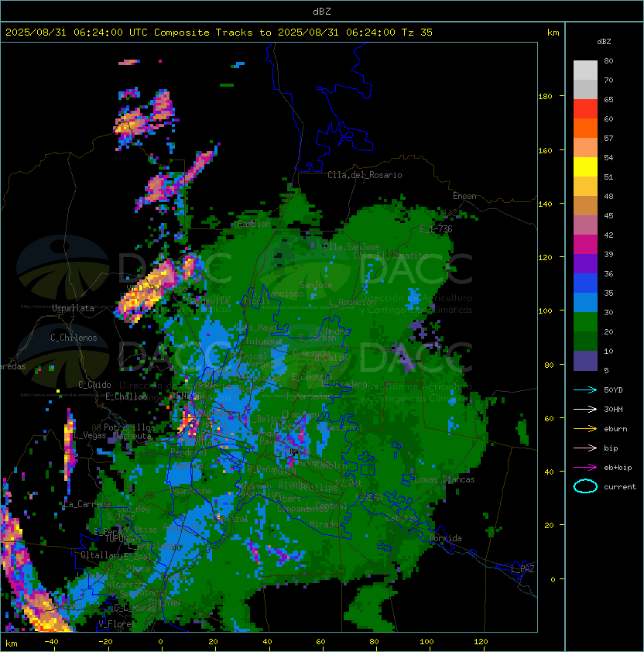Click the 'Rambion' place label
Image resolution: width=644 pixels, height=652 pixels.
tap(254, 224)
